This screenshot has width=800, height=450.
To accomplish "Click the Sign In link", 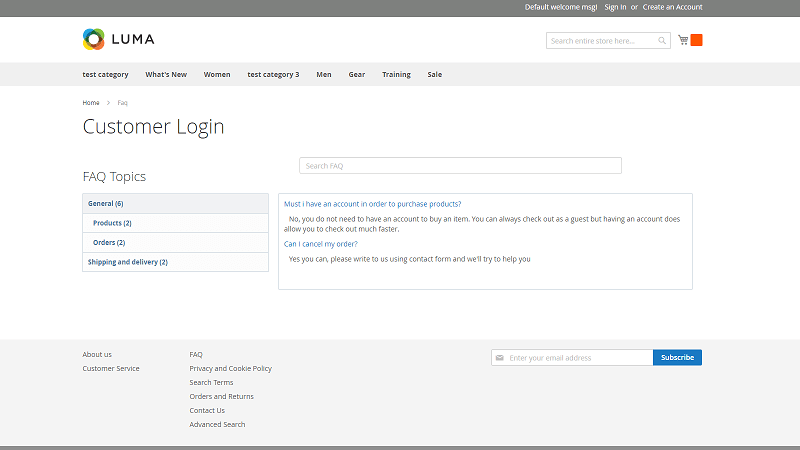I will 615,7.
